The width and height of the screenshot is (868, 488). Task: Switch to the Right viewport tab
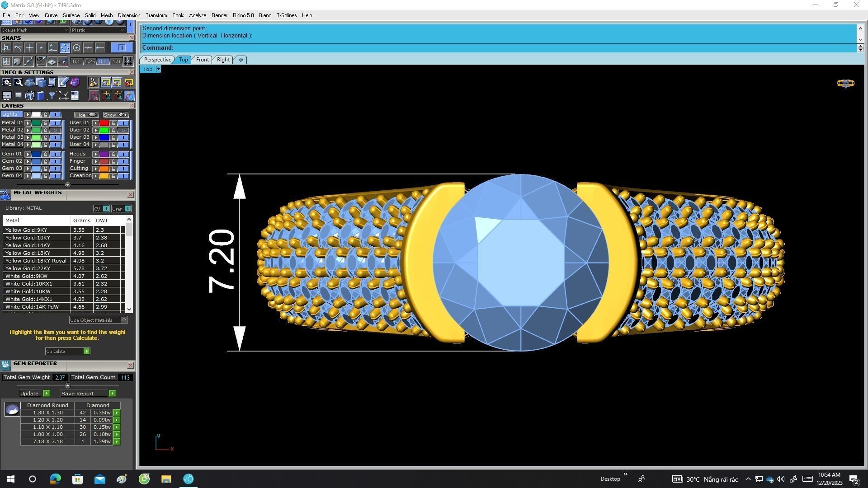223,60
